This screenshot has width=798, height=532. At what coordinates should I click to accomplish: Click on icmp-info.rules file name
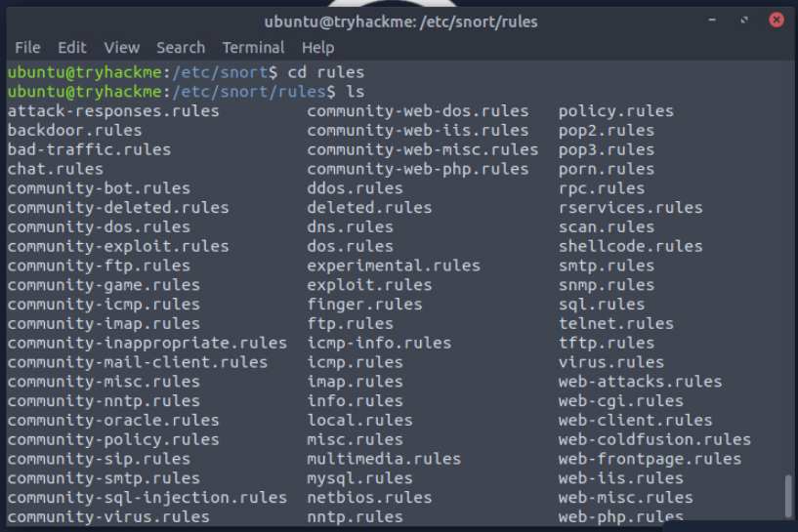click(379, 343)
